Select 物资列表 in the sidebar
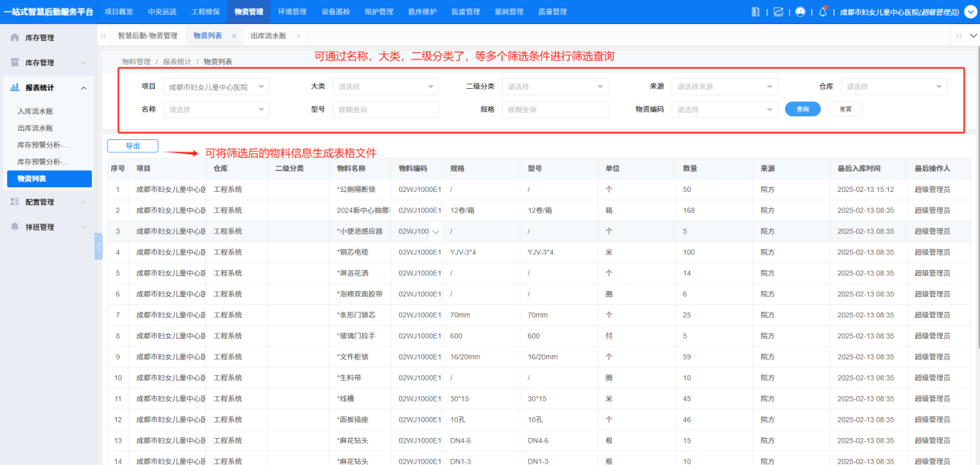Screen dimensions: 980x465 48,179
